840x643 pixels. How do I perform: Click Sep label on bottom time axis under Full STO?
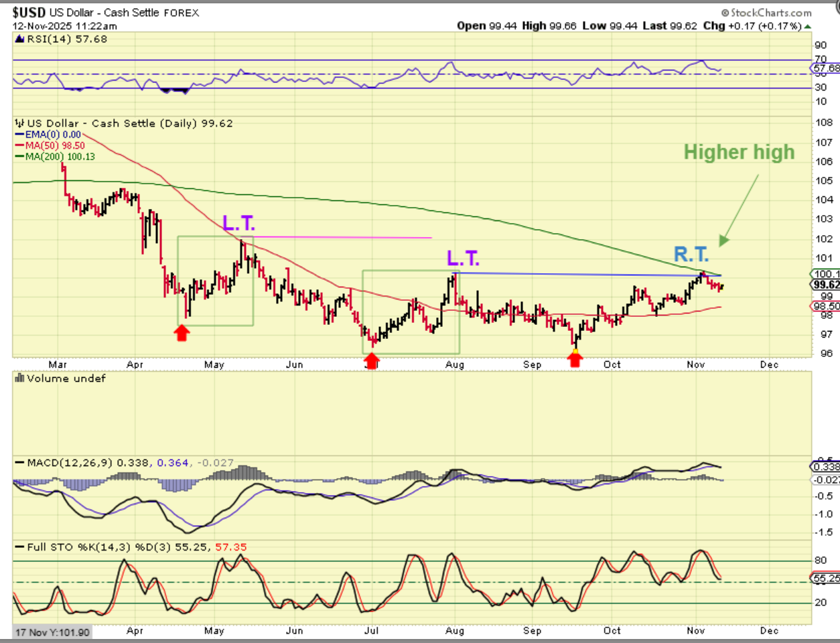[533, 631]
